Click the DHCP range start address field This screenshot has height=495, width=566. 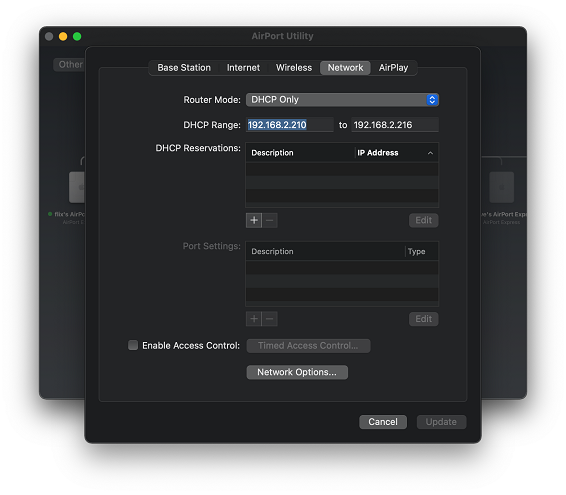(x=289, y=125)
